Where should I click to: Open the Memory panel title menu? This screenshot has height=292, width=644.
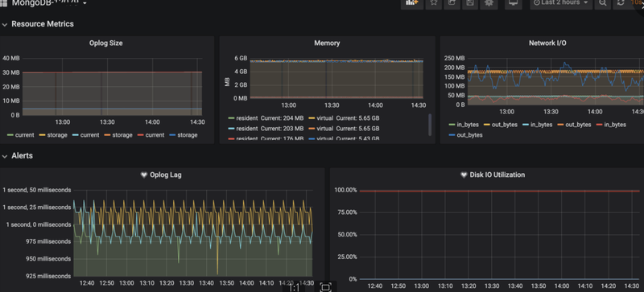327,43
